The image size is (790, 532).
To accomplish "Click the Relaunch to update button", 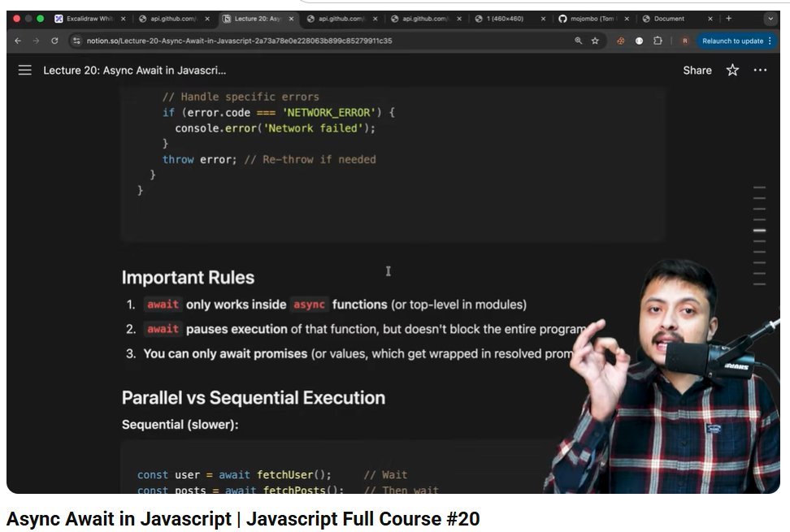I will pos(732,39).
